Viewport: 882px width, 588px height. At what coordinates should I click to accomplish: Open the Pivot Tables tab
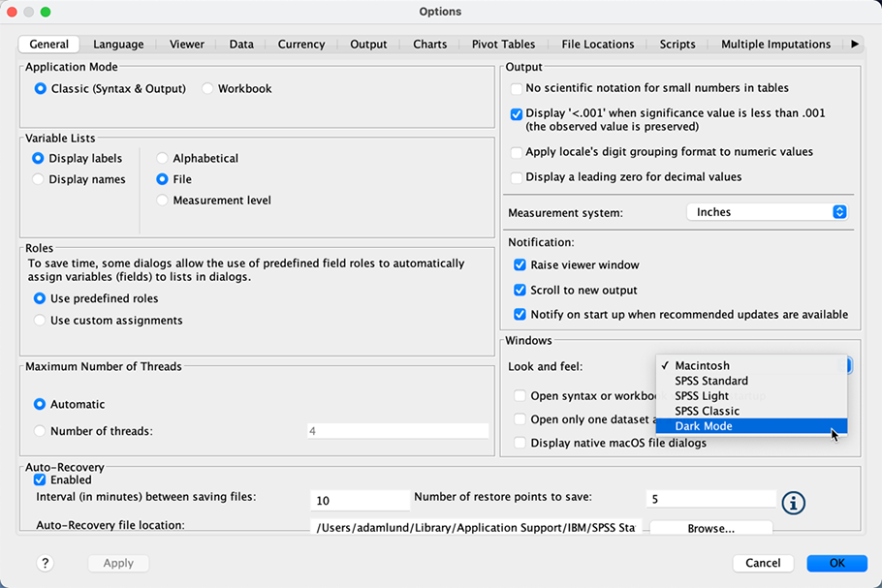pyautogui.click(x=503, y=44)
